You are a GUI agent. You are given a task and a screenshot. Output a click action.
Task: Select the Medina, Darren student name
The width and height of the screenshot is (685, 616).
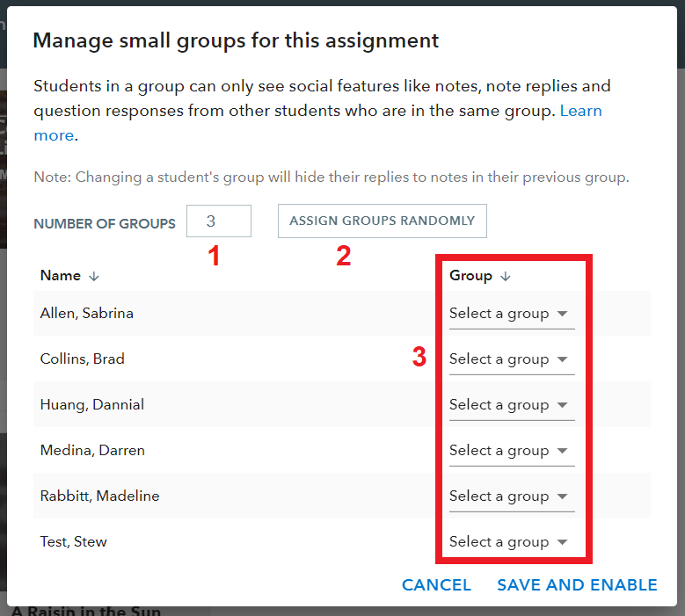[x=92, y=450]
